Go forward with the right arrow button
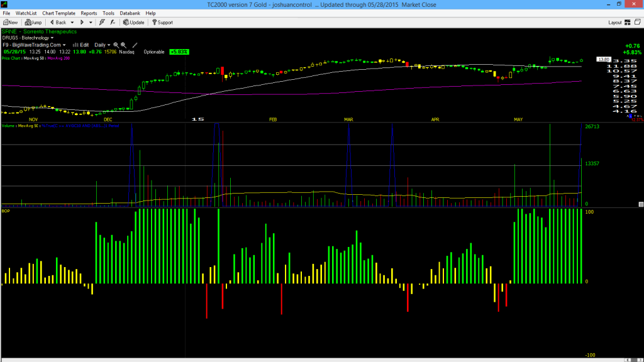The width and height of the screenshot is (644, 362). click(x=82, y=23)
